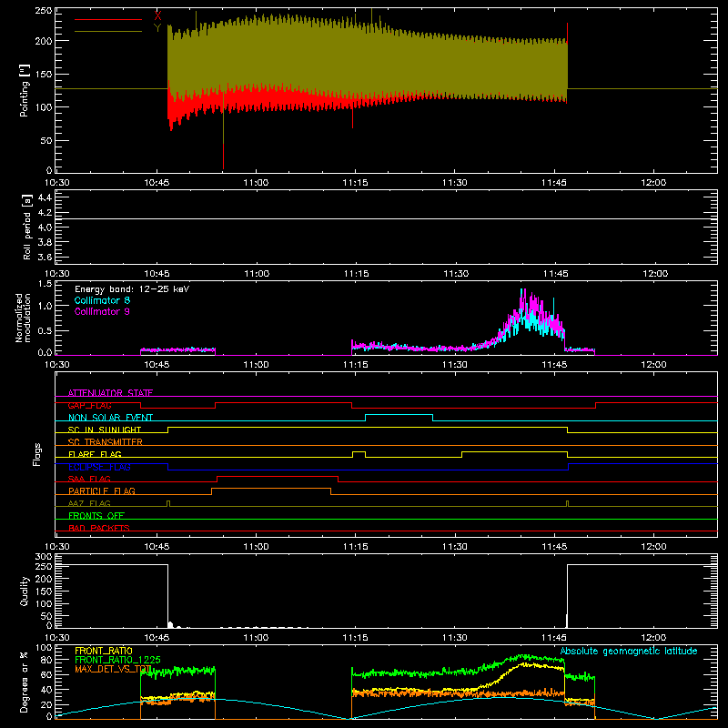Select the cyan Collimator 8 legend entry
Viewport: 728px width, 728px height.
102,300
